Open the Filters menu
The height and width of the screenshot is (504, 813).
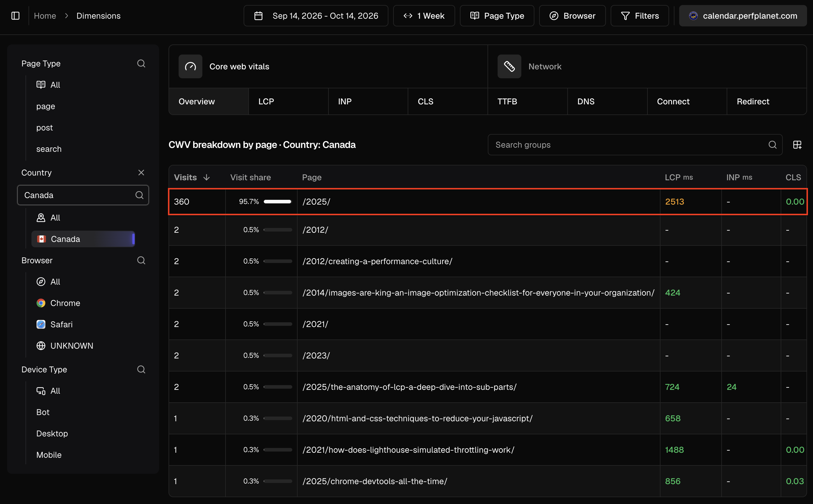point(639,16)
